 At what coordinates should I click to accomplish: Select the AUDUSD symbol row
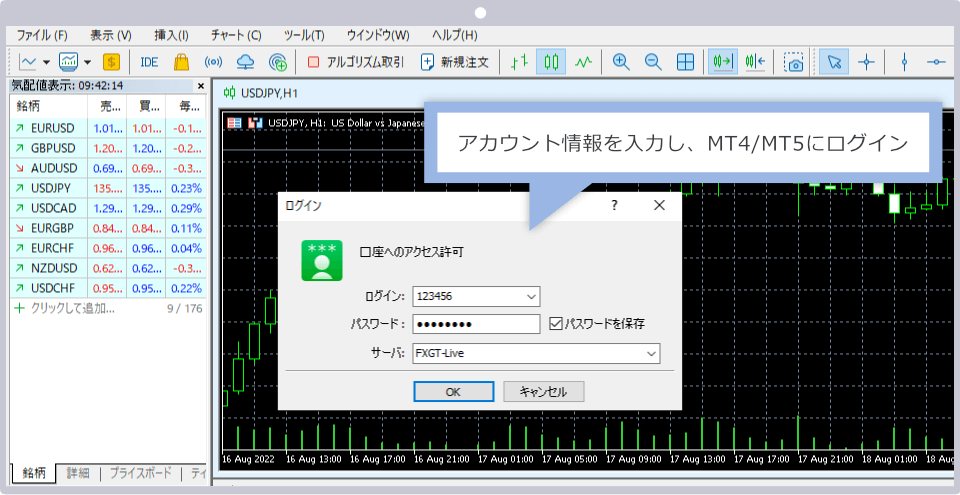[x=108, y=168]
